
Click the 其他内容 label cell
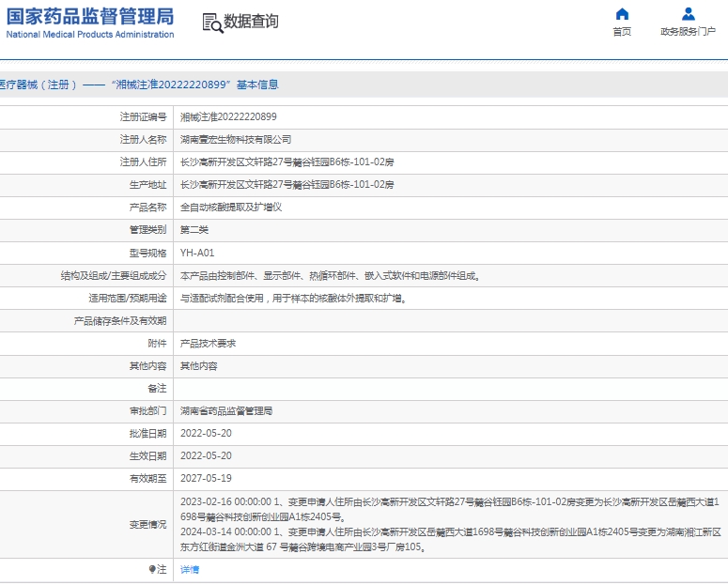click(x=147, y=366)
